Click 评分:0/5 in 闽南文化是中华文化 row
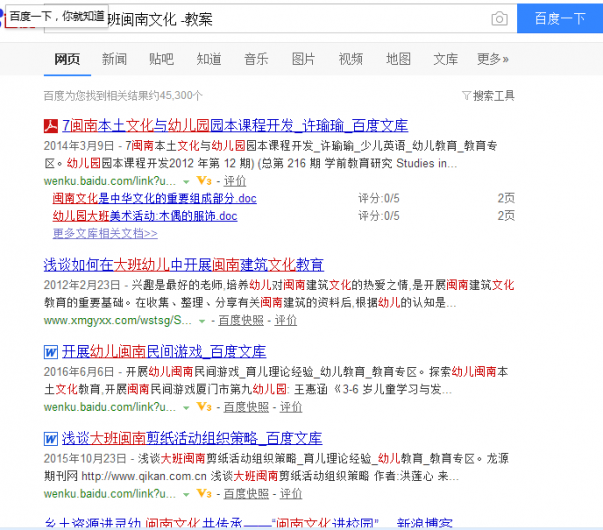This screenshot has height=530, width=603. click(x=379, y=198)
